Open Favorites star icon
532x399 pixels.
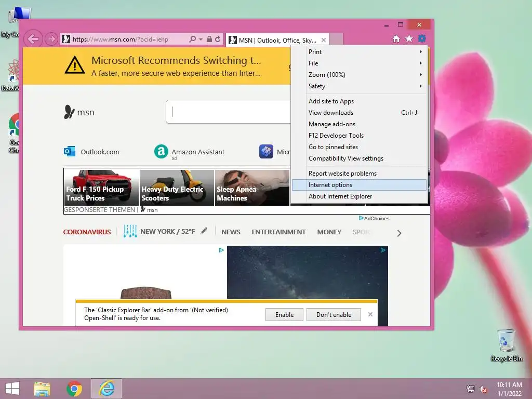[x=409, y=38]
